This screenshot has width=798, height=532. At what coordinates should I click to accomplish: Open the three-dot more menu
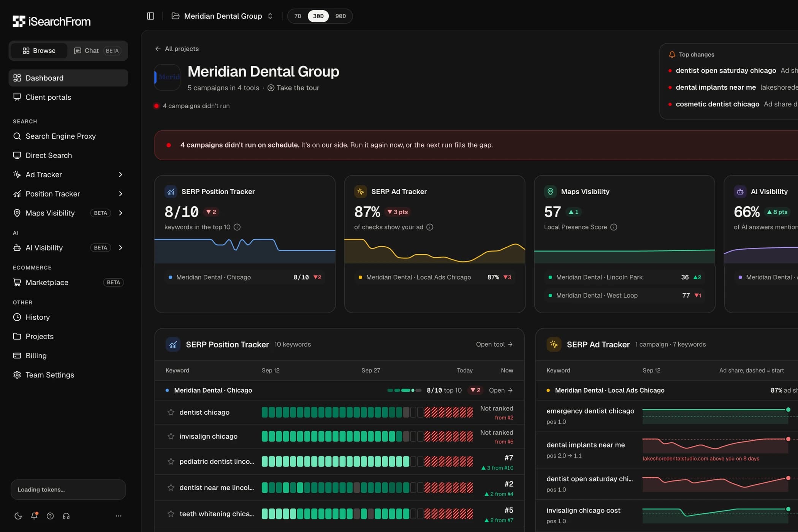click(119, 516)
